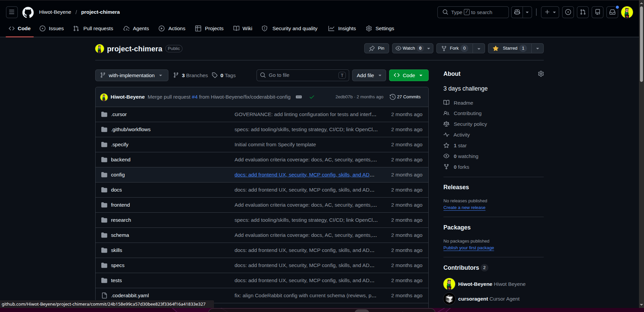Screen dimensions: 644x312
Task: Go to GitHub homepage via Octocat logo
Action: pyautogui.click(x=28, y=12)
